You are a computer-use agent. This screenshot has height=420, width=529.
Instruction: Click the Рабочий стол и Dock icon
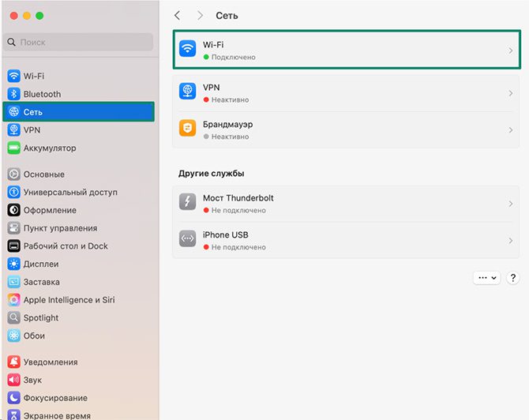14,246
